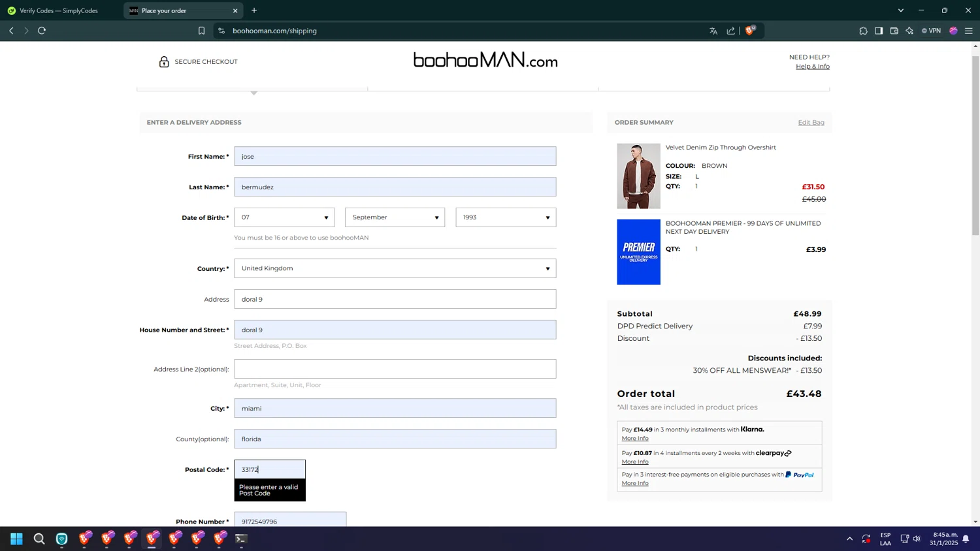Viewport: 980px width, 551px height.
Task: Open the Terminal from the taskbar
Action: coord(241,539)
